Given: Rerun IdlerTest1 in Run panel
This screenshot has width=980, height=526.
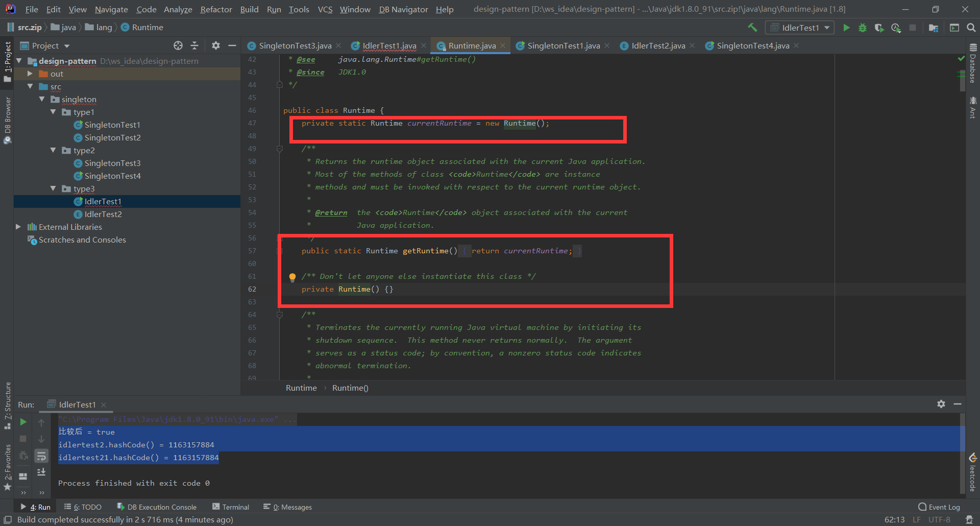Looking at the screenshot, I should 23,422.
